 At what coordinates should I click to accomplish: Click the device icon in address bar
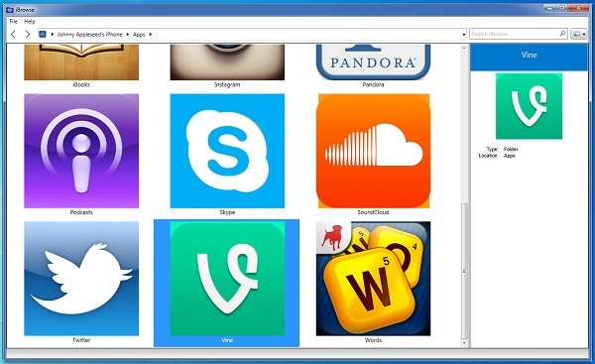click(x=42, y=34)
